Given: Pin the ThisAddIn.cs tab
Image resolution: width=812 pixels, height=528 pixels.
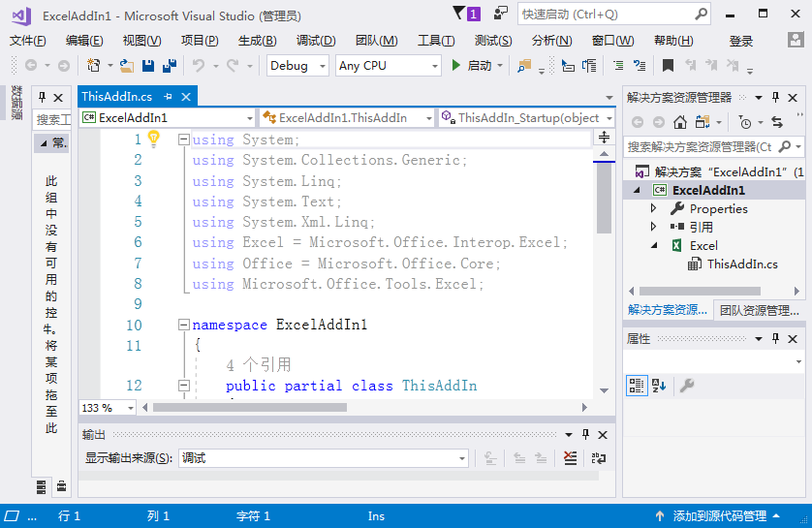Looking at the screenshot, I should pos(168,96).
